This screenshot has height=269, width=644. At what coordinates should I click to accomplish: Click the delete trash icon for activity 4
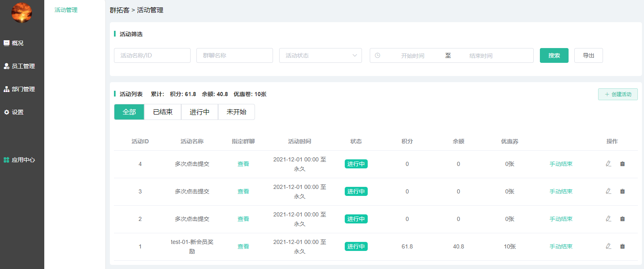(x=622, y=164)
